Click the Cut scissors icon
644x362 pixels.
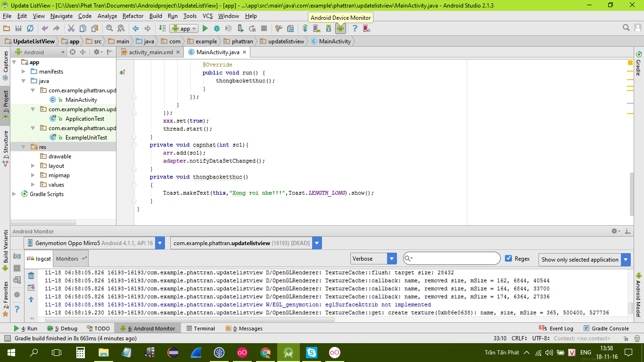point(71,29)
